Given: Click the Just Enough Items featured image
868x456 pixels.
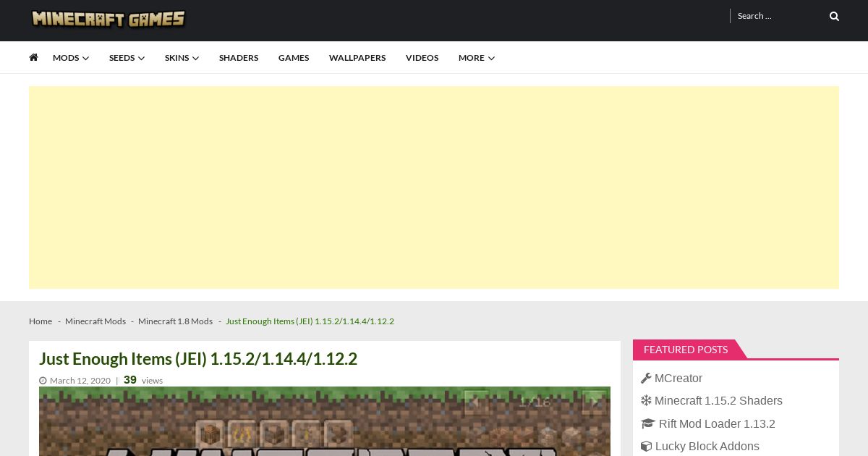Looking at the screenshot, I should click(325, 421).
